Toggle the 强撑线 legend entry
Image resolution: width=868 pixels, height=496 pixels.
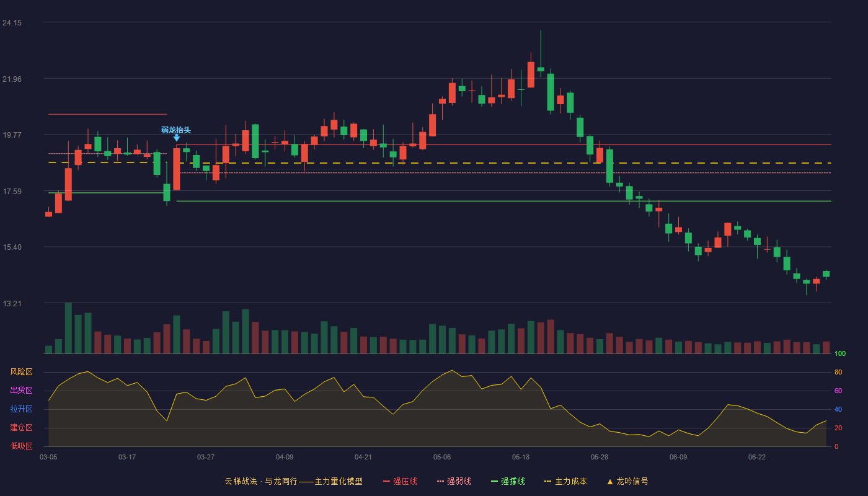point(508,481)
